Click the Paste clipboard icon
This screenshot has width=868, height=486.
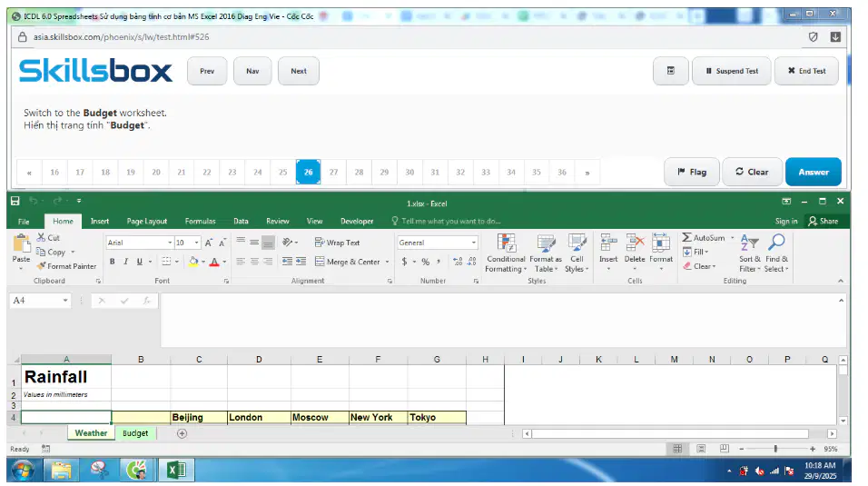pos(22,244)
